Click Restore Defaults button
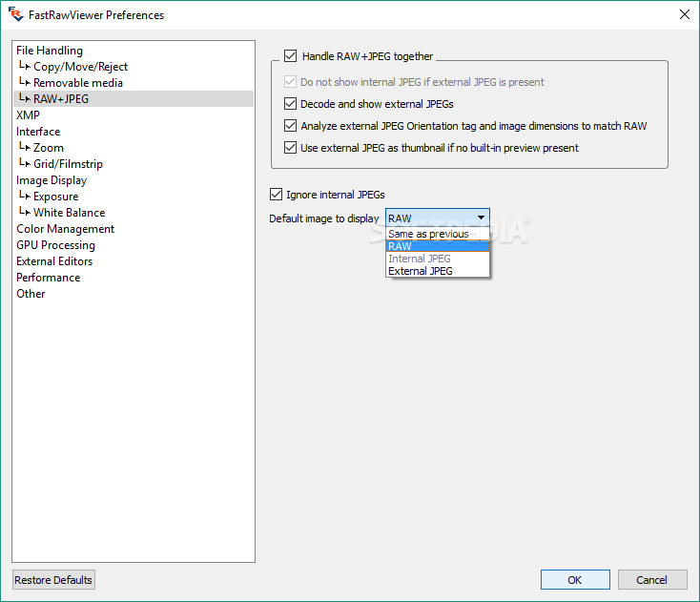Image resolution: width=700 pixels, height=602 pixels. [x=53, y=580]
